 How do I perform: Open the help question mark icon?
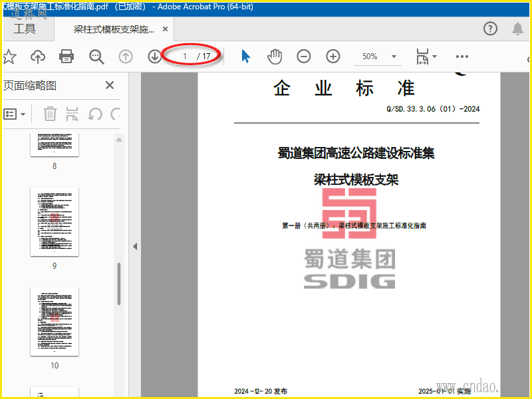point(490,29)
